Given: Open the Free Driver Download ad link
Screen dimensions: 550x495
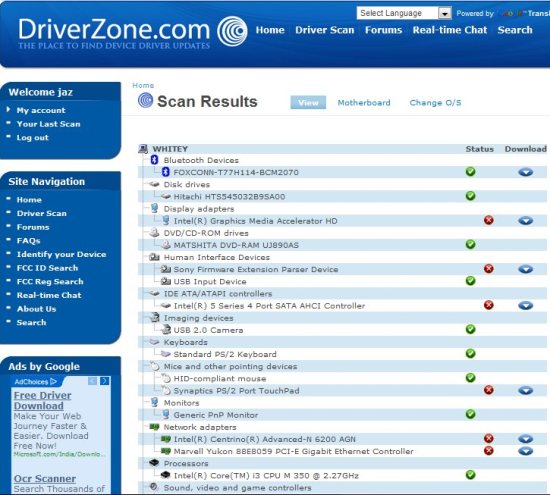Looking at the screenshot, I should [42, 401].
